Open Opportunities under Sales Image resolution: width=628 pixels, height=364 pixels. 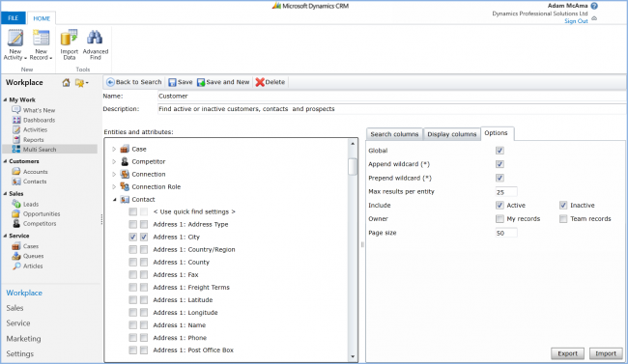(36, 213)
